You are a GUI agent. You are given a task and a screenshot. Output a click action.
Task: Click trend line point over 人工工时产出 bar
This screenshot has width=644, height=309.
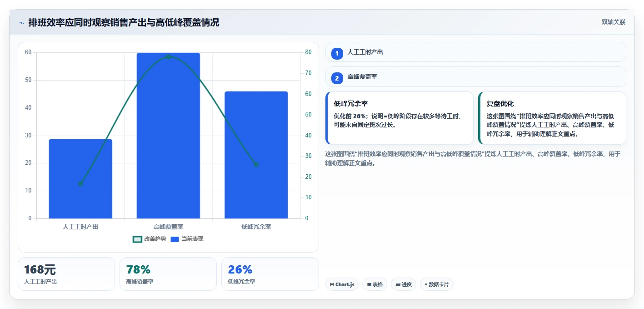pyautogui.click(x=80, y=184)
